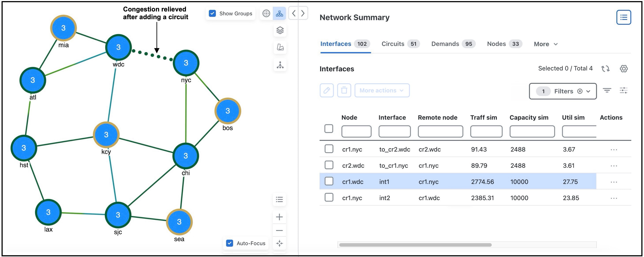Open Interfaces table settings gear
The width and height of the screenshot is (644, 257).
tap(623, 68)
